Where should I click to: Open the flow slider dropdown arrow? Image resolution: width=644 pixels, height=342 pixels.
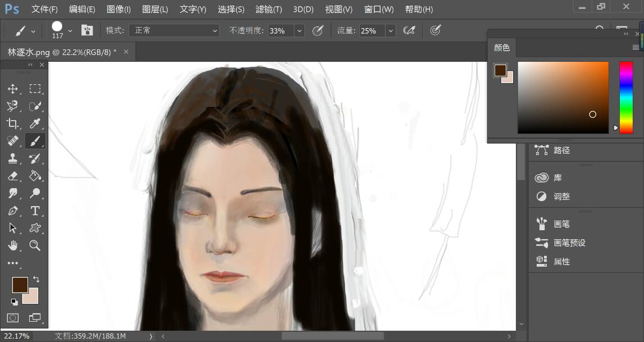pos(391,31)
